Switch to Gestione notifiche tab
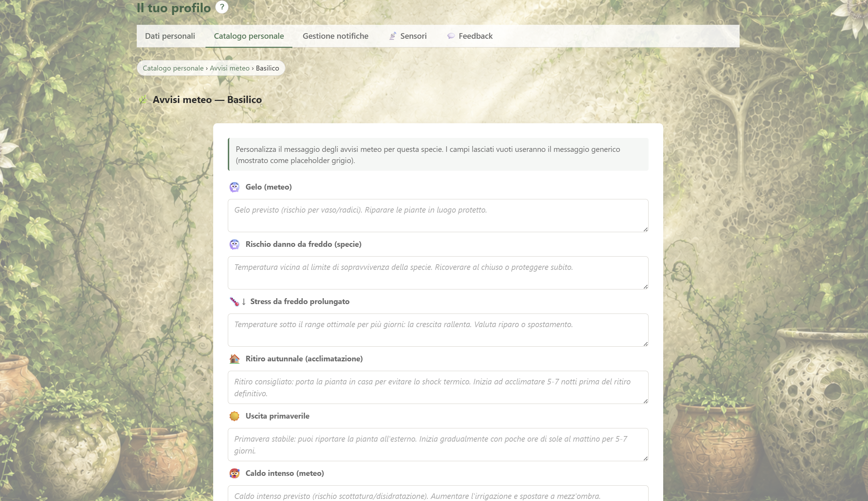Image resolution: width=868 pixels, height=501 pixels. (x=336, y=36)
